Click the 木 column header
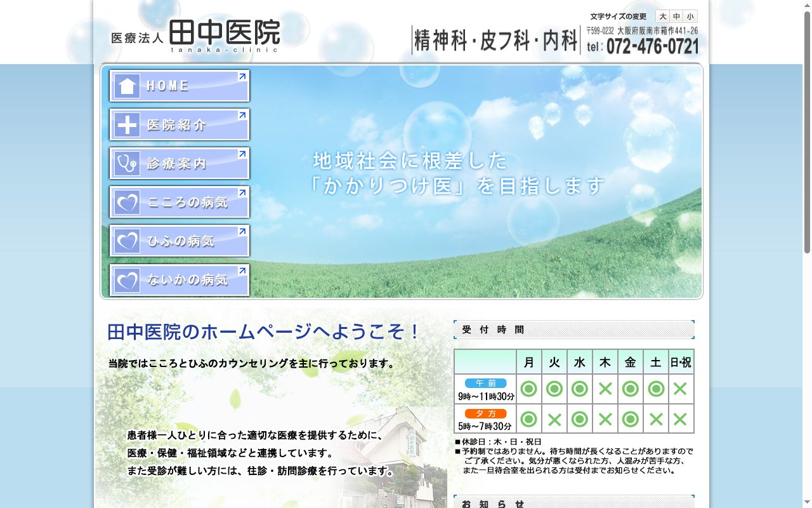The height and width of the screenshot is (508, 812). [605, 362]
